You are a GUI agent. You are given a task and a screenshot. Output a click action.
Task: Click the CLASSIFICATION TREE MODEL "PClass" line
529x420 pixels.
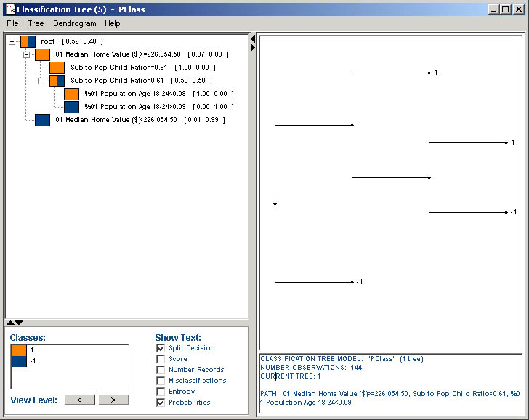tap(342, 359)
